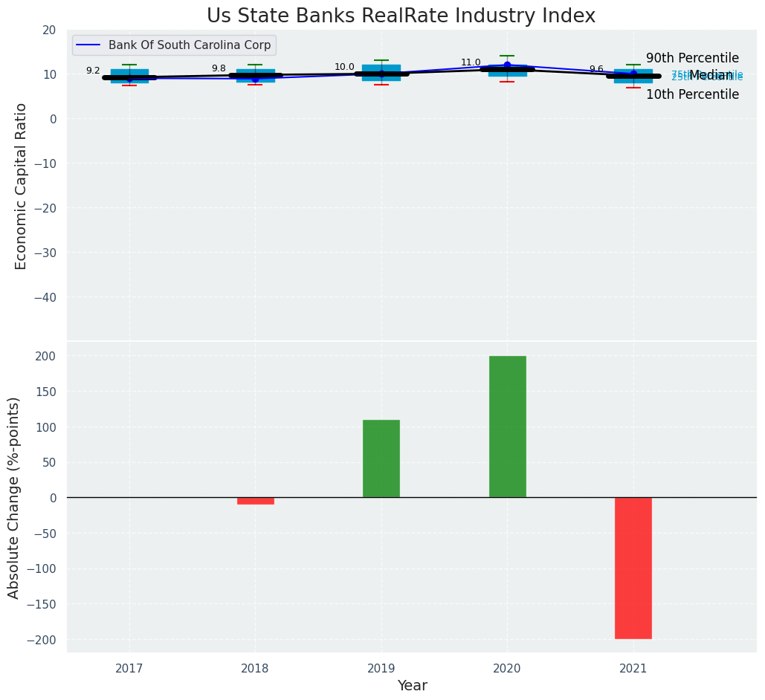Click the 9.2 data value label
Screen dimensions: 765x700
click(93, 71)
